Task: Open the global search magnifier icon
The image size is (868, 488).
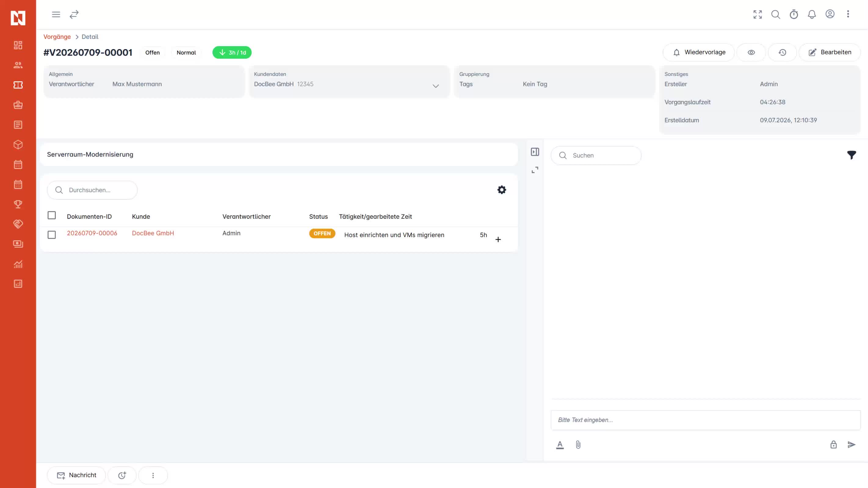Action: (x=776, y=14)
